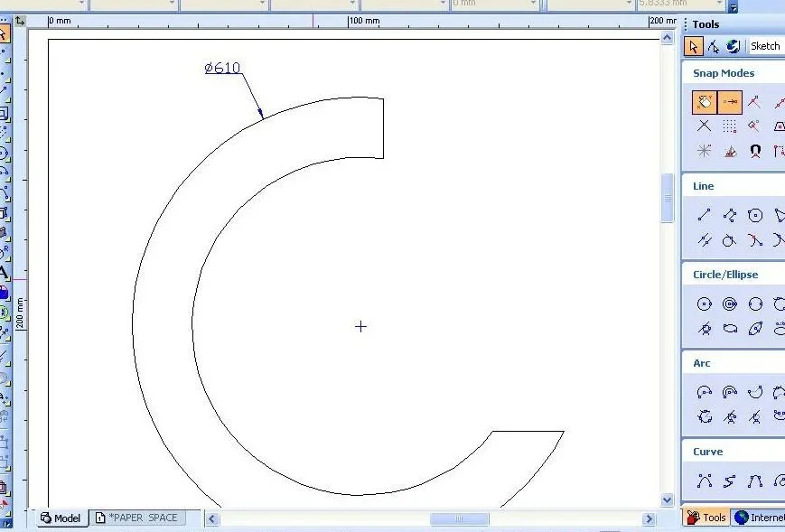Toggle the highlighted Ortho arrow snap mode

pyautogui.click(x=730, y=102)
